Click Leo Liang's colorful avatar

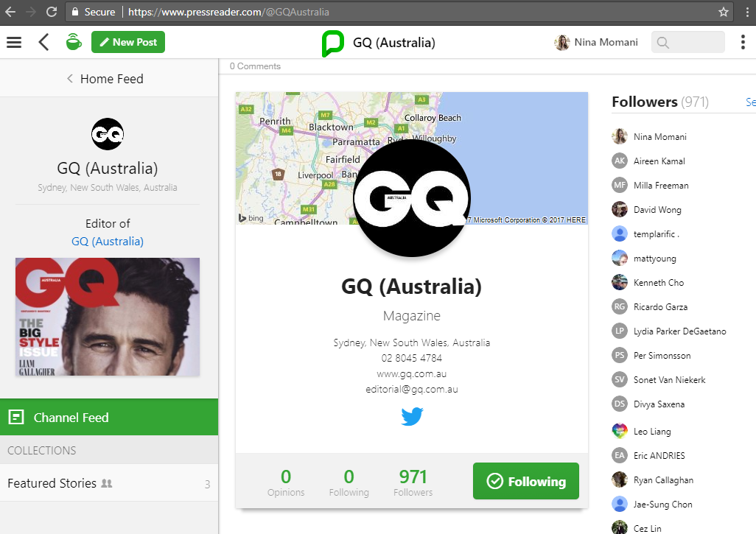[620, 431]
